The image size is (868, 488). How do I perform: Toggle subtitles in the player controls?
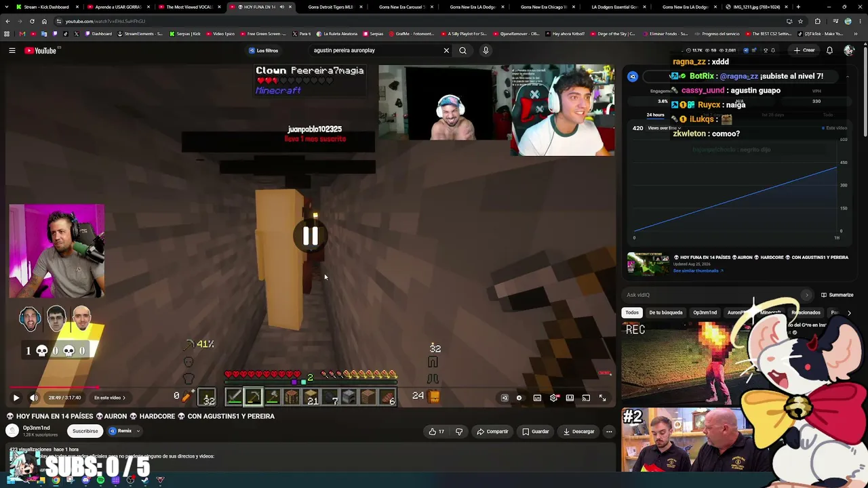[x=537, y=398]
